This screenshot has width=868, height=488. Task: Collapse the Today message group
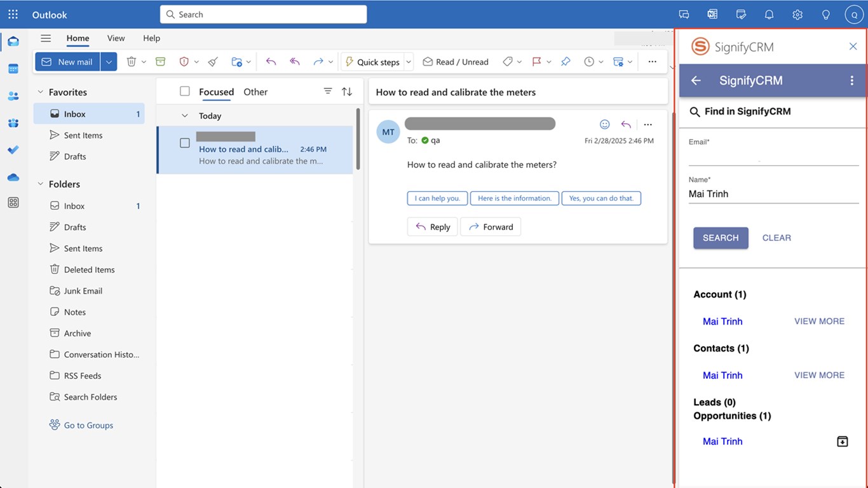[185, 116]
